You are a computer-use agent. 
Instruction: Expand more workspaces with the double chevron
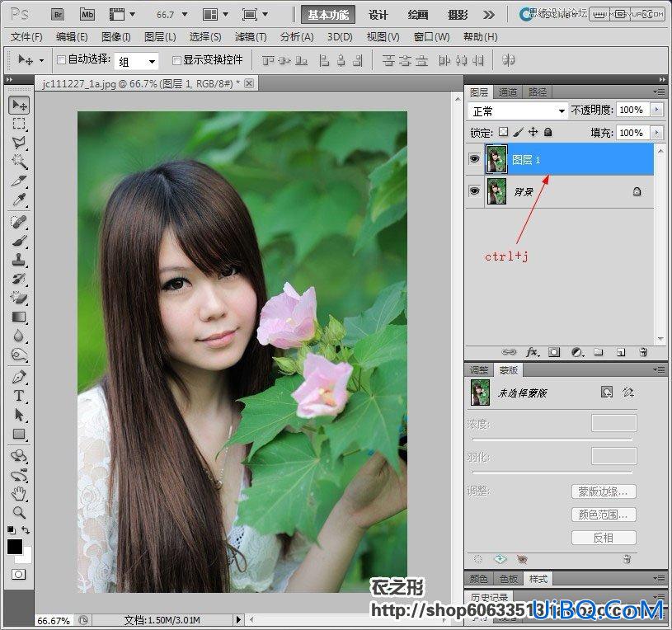click(x=489, y=15)
